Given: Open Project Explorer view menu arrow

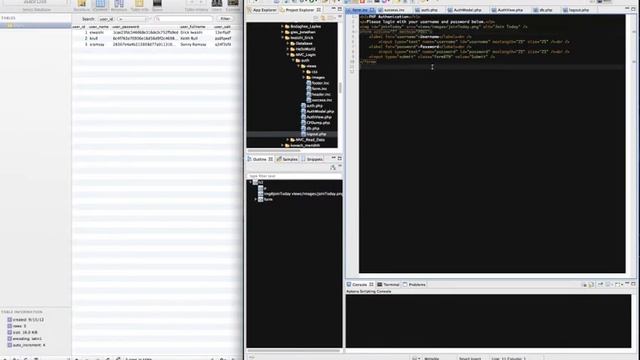Looking at the screenshot, I should pos(340,17).
